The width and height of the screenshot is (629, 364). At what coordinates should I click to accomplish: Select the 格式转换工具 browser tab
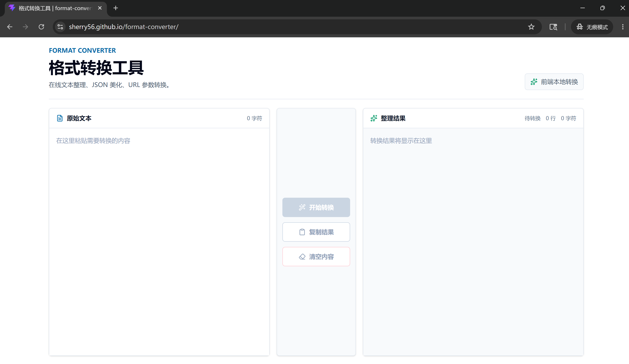(x=56, y=9)
